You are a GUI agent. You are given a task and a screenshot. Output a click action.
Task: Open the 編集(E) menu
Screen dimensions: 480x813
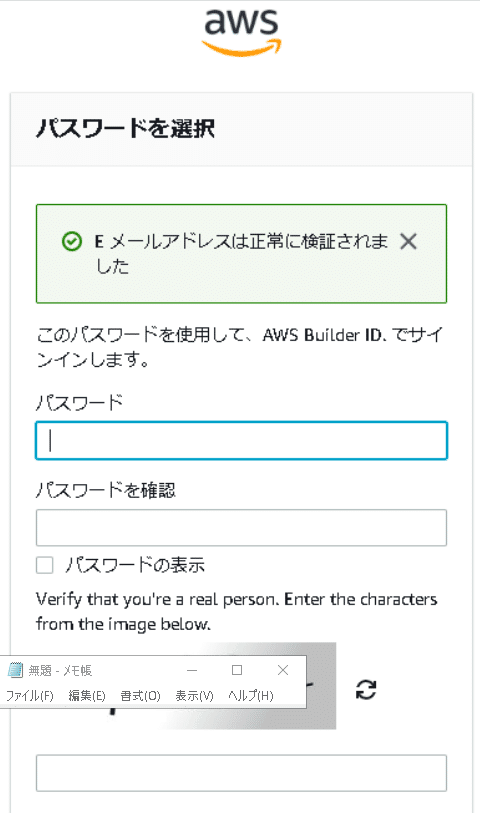pyautogui.click(x=87, y=696)
